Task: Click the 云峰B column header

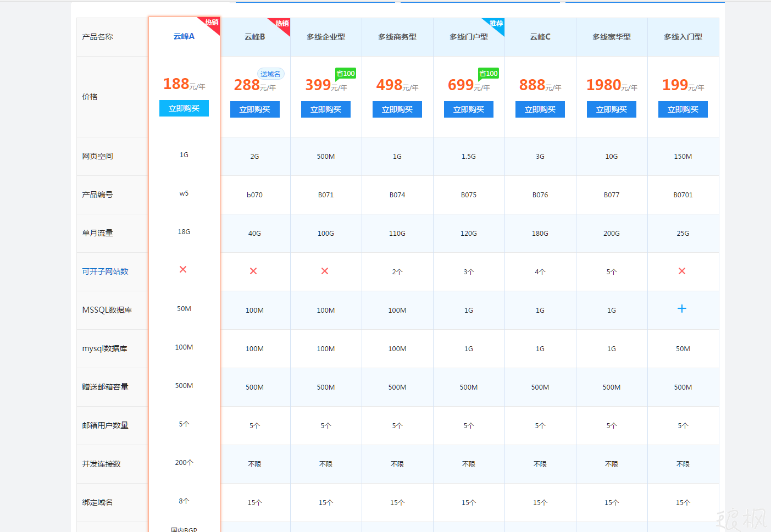Action: point(255,37)
